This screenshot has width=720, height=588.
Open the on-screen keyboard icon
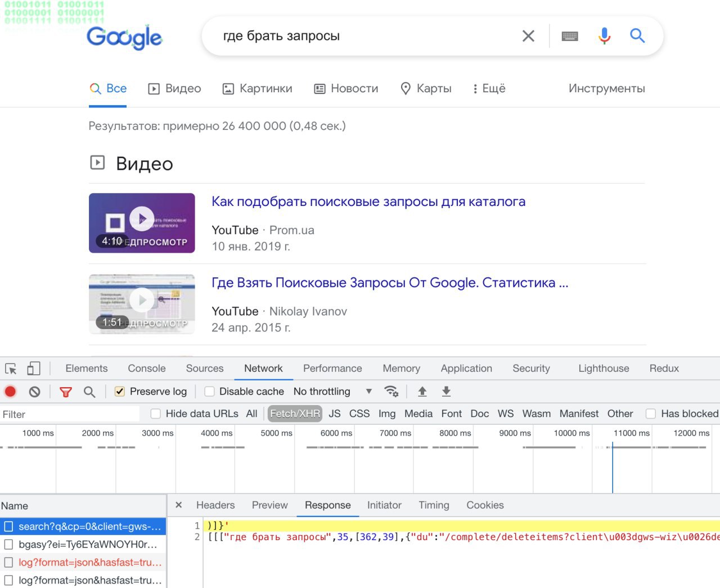pos(570,36)
